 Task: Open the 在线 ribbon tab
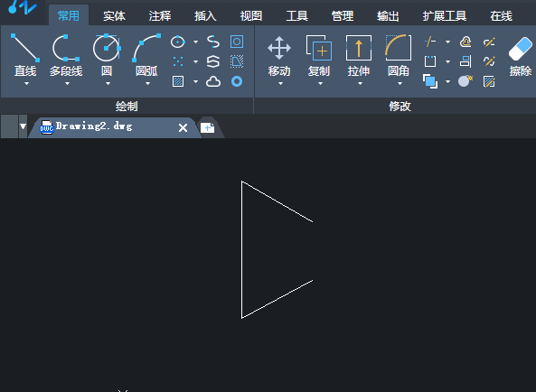click(x=501, y=15)
